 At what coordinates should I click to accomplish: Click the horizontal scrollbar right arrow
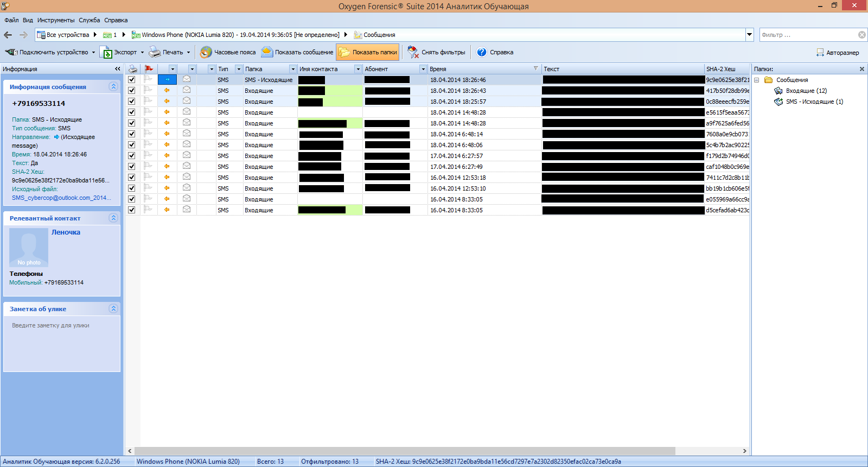[x=745, y=451]
